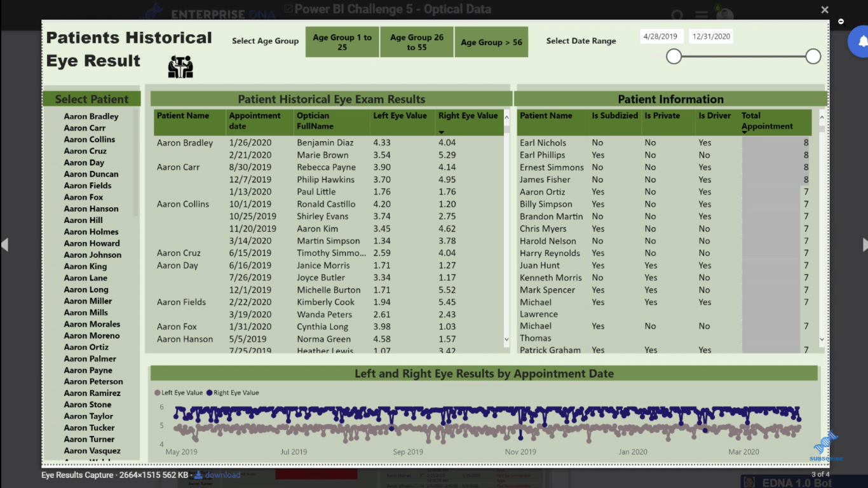This screenshot has width=868, height=488.
Task: Click Patient Information scrollbar down arrow
Action: [x=822, y=339]
